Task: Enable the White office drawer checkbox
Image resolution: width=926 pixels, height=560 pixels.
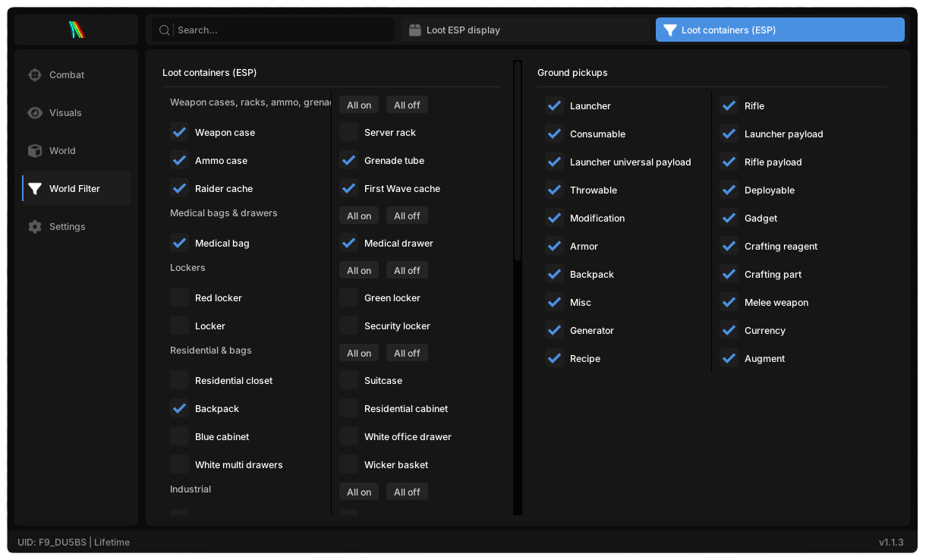Action: click(349, 436)
